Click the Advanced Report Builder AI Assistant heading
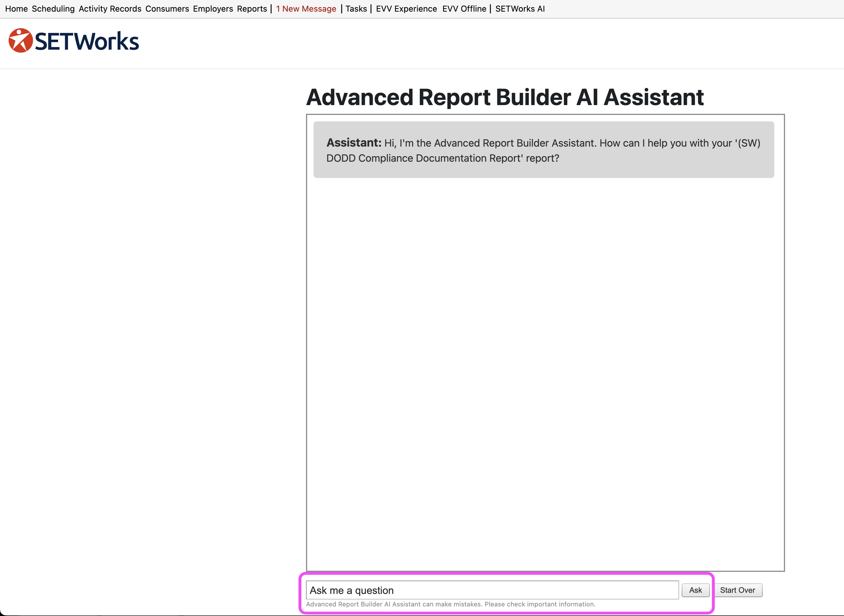This screenshot has width=844, height=616. click(505, 97)
